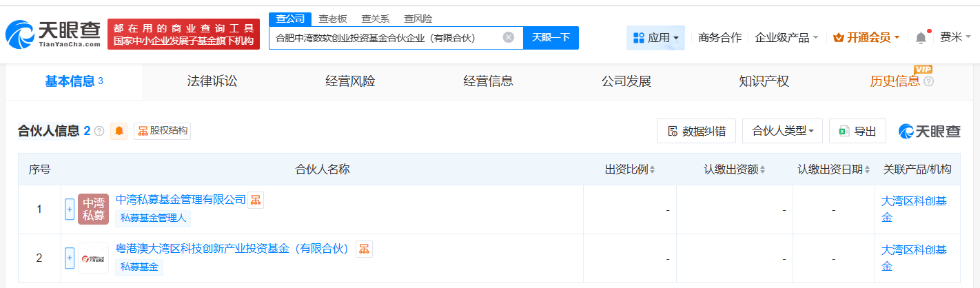Open 大湾区科创基金 link in row 1

click(x=914, y=209)
